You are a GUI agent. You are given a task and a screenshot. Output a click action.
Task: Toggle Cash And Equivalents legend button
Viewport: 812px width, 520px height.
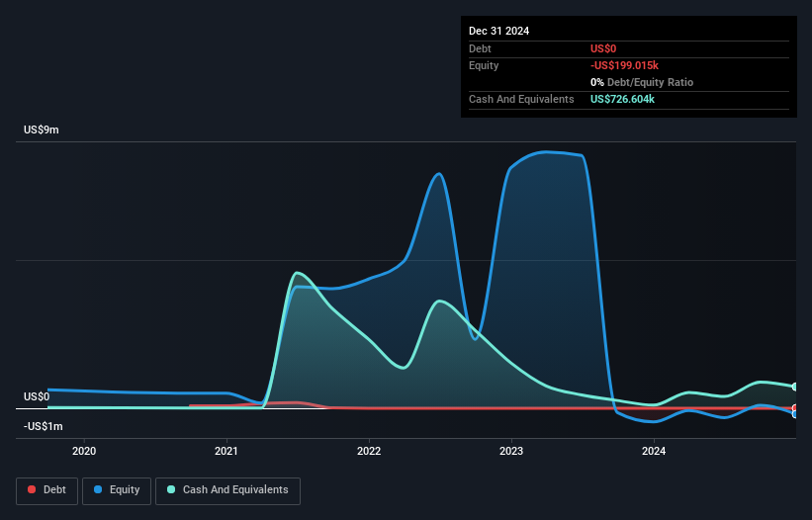[227, 490]
